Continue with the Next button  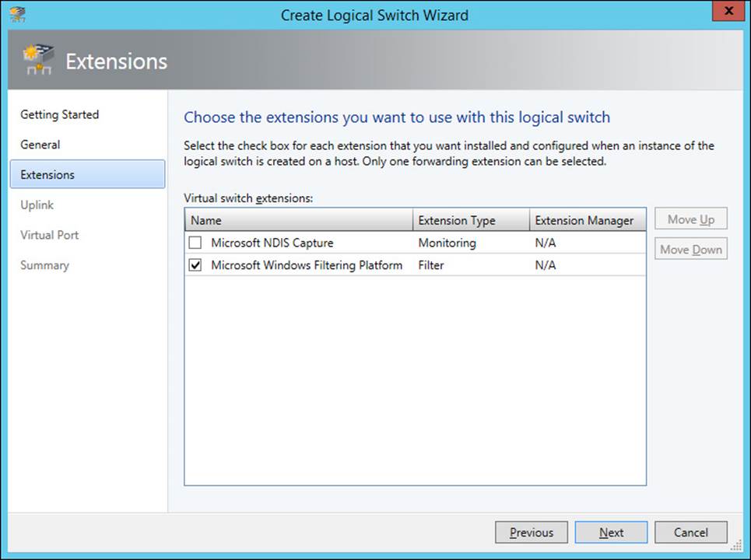611,532
